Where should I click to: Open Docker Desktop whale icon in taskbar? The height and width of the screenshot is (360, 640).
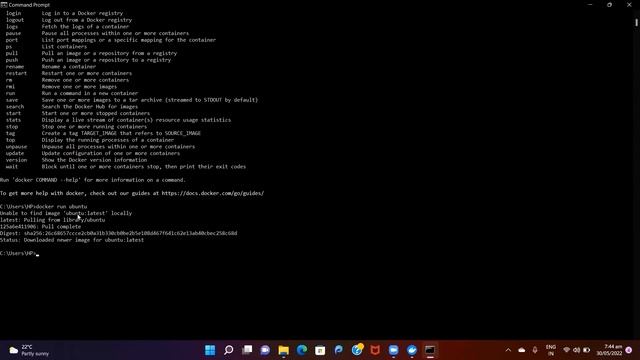412,350
